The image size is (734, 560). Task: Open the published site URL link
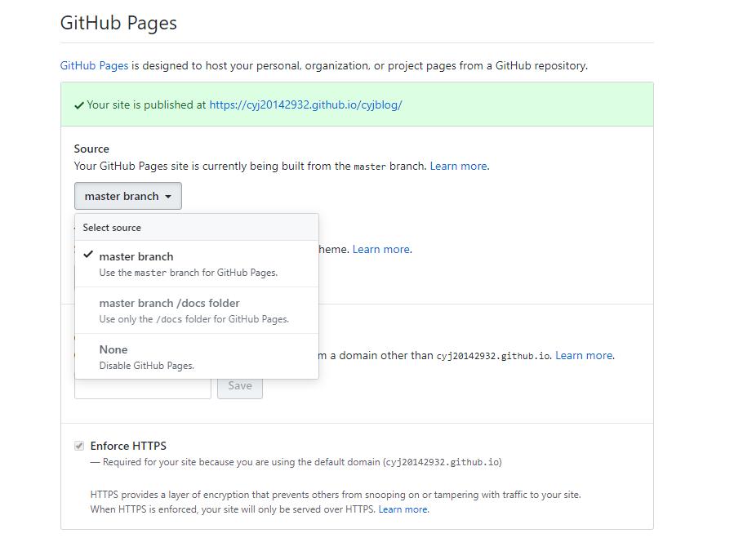(305, 104)
